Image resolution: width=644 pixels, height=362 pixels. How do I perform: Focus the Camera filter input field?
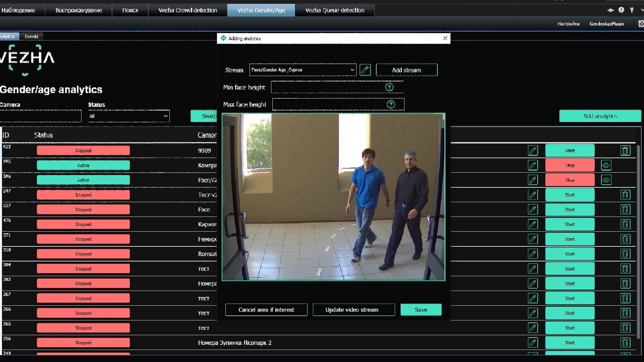(x=41, y=116)
